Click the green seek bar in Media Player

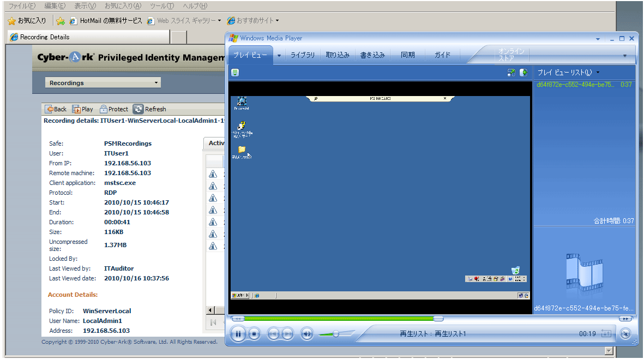point(339,319)
